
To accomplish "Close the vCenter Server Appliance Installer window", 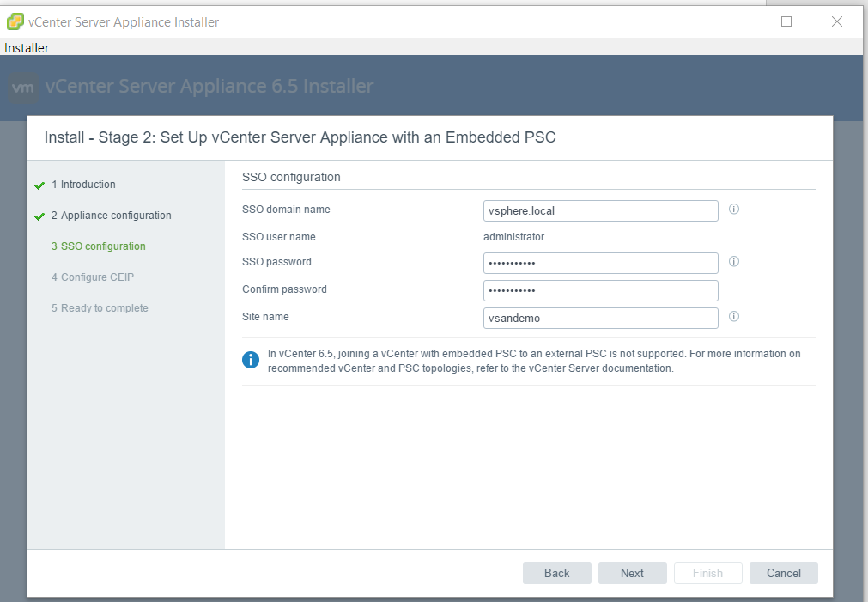I will pyautogui.click(x=837, y=21).
